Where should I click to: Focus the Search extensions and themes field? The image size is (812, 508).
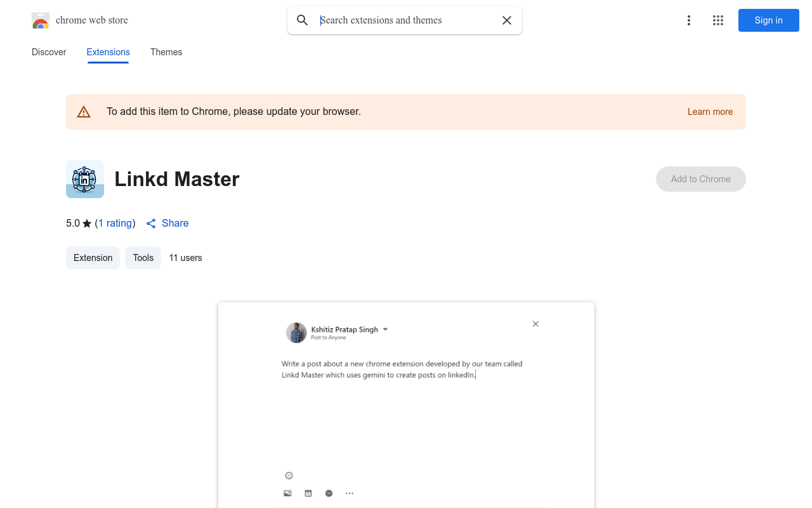[x=406, y=20]
